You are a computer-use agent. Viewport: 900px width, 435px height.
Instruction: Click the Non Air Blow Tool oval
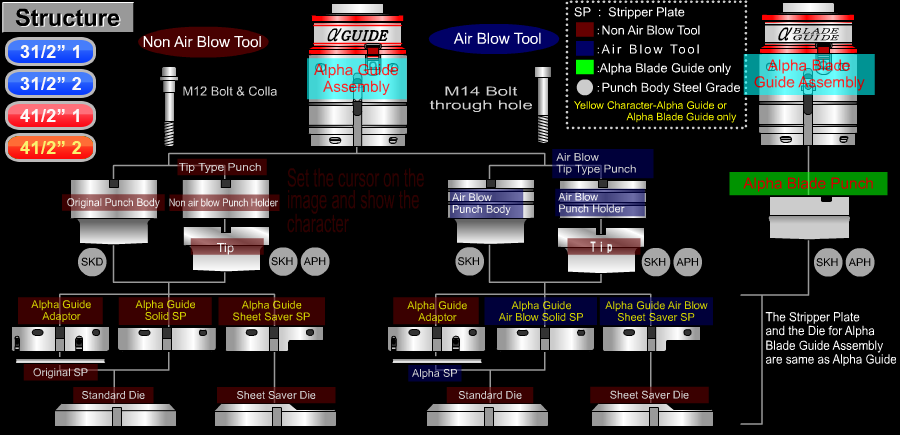coord(202,42)
